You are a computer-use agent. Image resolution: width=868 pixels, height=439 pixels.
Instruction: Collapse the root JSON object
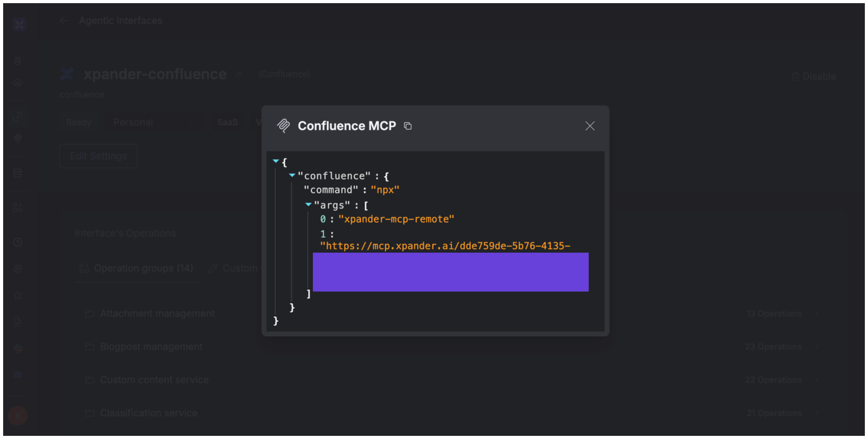pos(276,161)
